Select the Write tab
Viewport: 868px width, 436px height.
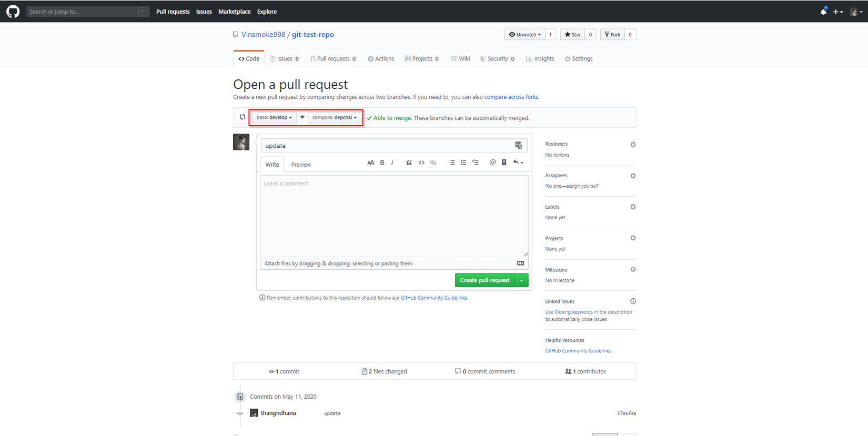(x=272, y=165)
